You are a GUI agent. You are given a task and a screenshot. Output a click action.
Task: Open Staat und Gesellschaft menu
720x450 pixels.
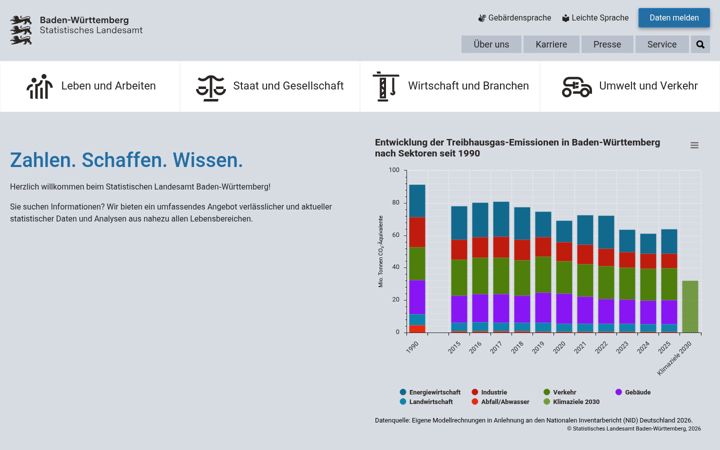pos(270,86)
